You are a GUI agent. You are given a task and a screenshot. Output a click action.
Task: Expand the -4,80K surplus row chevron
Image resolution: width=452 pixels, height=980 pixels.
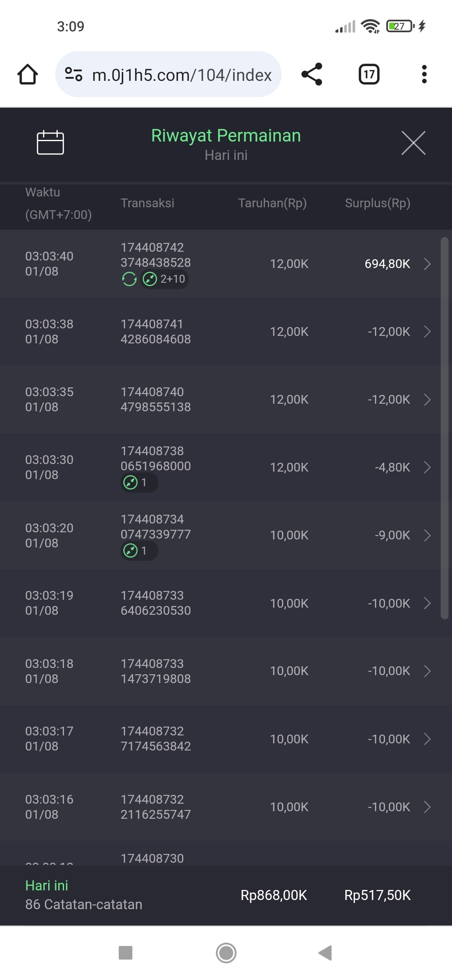(x=427, y=467)
